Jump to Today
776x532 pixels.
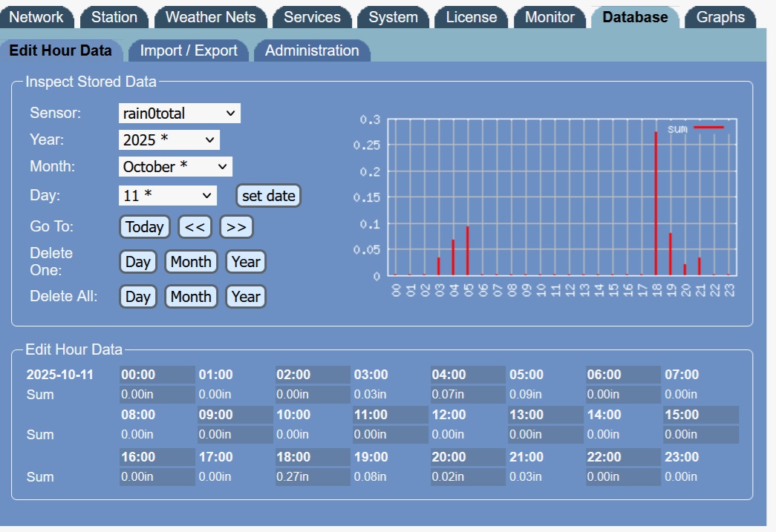(x=144, y=227)
